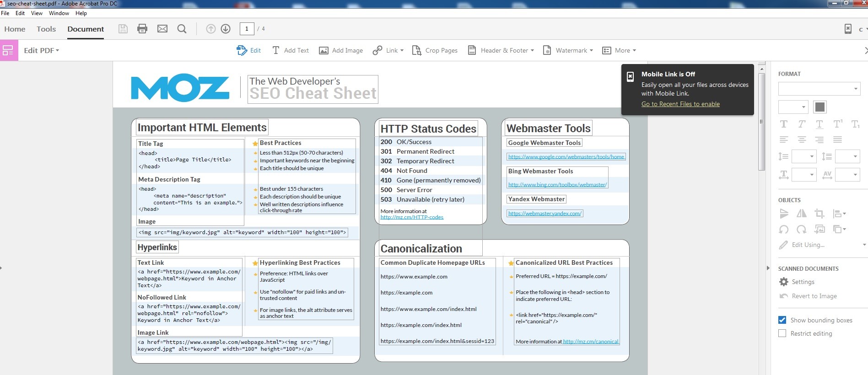Image resolution: width=868 pixels, height=375 pixels.
Task: Open Bing toolbox webmaster link
Action: [x=557, y=185]
